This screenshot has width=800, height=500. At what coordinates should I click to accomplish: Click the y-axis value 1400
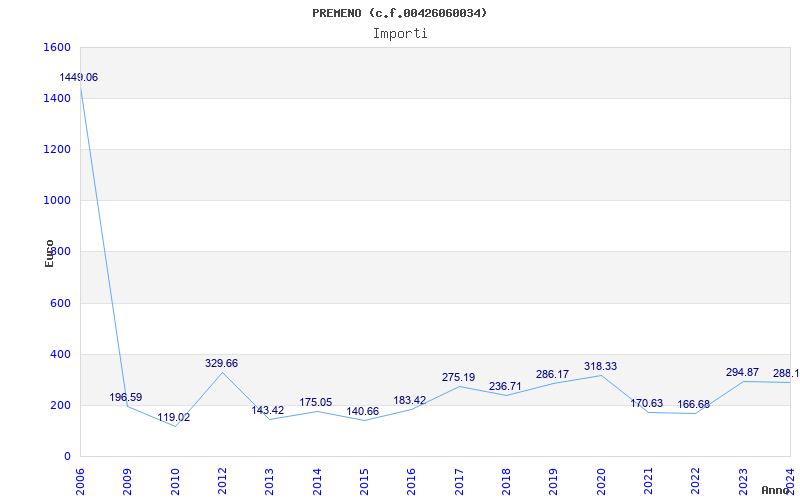(x=57, y=98)
